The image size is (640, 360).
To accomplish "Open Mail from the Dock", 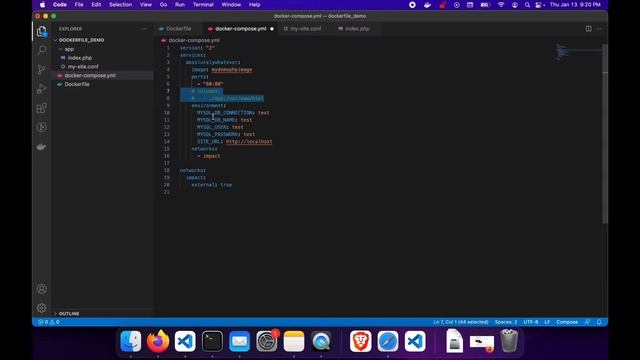I will click(240, 341).
